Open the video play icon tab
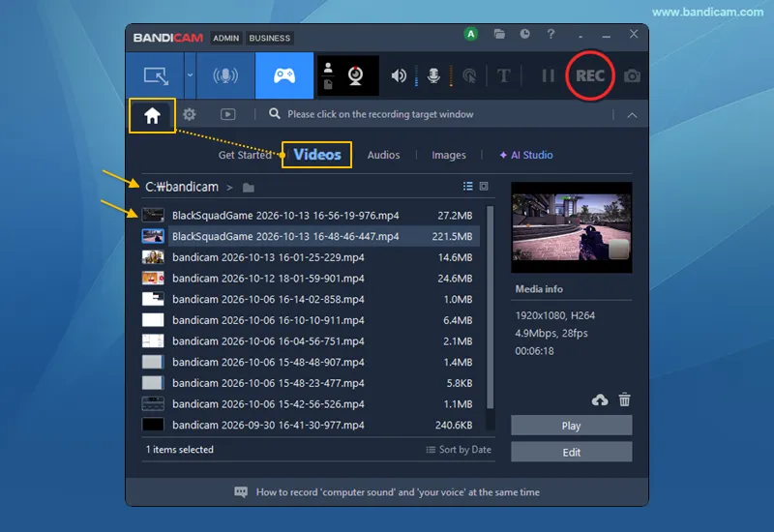Image resolution: width=774 pixels, height=532 pixels. (227, 114)
